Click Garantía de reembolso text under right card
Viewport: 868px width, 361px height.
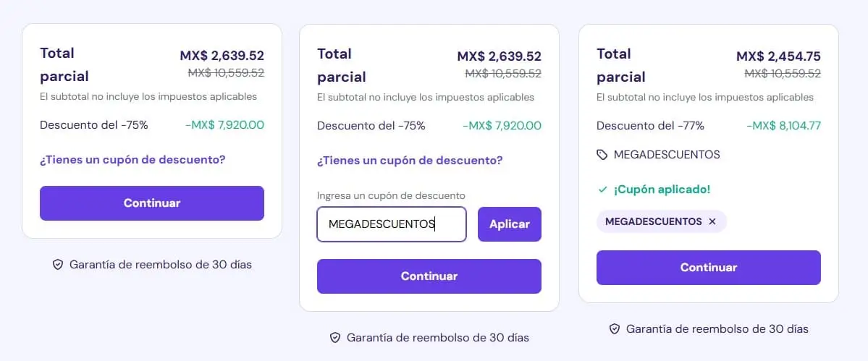pos(717,329)
